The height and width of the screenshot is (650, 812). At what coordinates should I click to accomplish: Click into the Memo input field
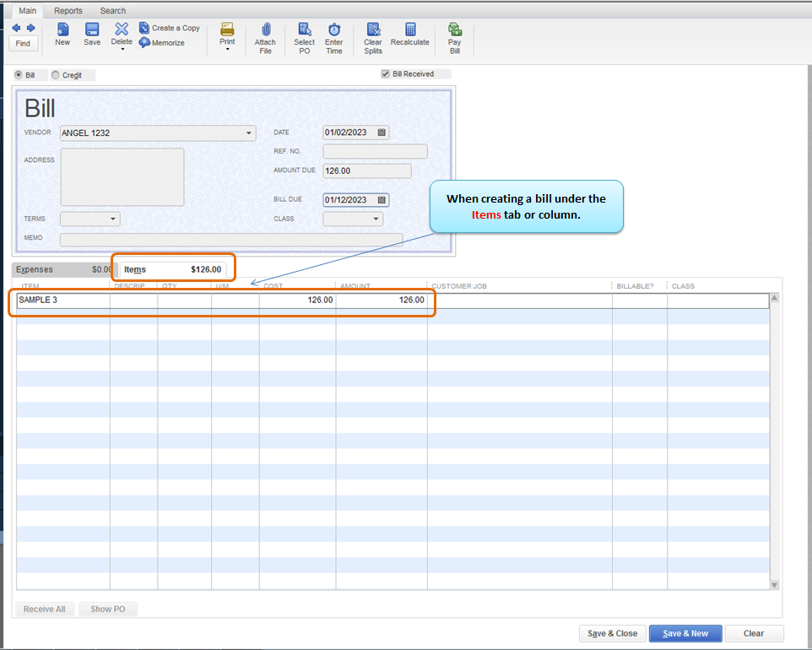pos(230,240)
